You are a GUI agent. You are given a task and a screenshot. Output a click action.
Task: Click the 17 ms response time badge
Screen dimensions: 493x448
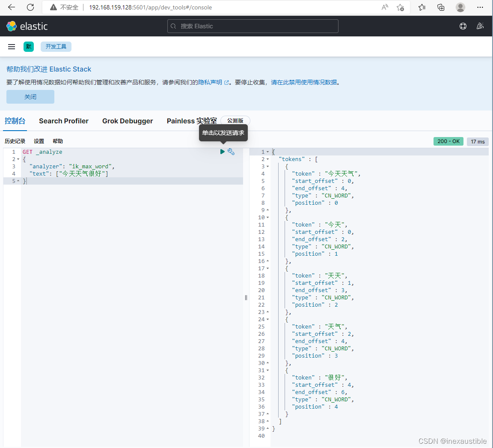click(x=478, y=142)
